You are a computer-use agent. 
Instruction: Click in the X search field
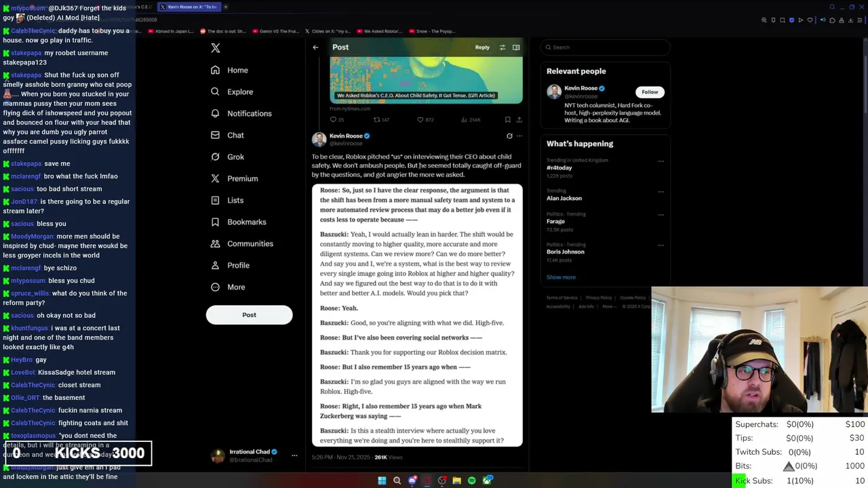click(606, 47)
